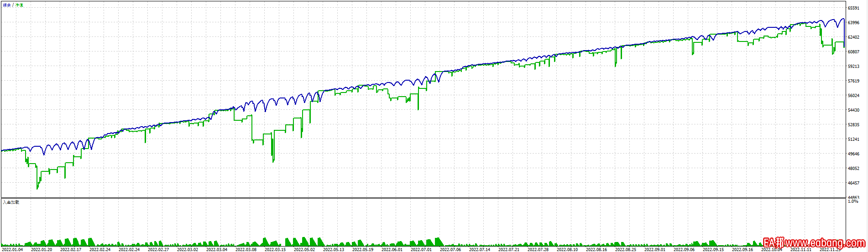Click the 46457 value on the vertical axis
This screenshot has height=252, width=868.
(853, 183)
